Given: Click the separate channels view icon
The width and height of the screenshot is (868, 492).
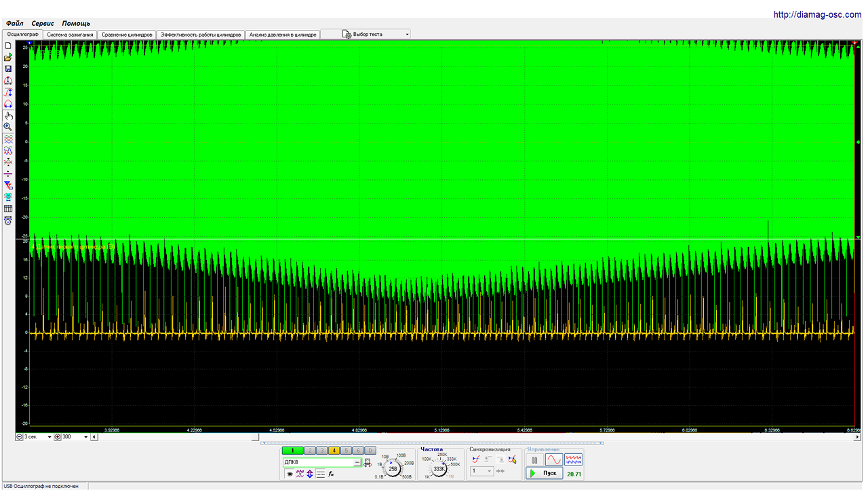Looking at the screenshot, I should (x=8, y=138).
